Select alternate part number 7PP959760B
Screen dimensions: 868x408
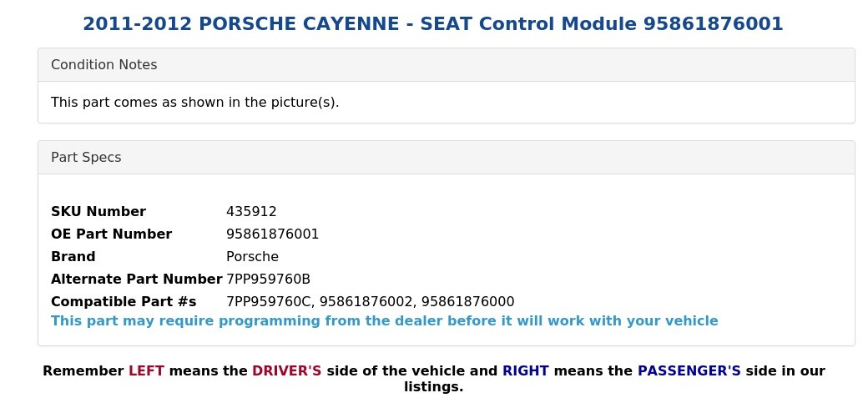coord(269,279)
